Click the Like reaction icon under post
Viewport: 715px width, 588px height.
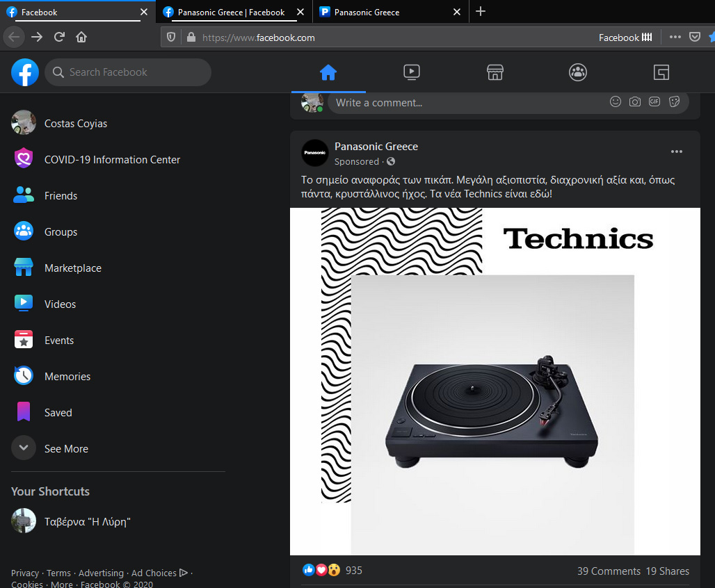pyautogui.click(x=309, y=570)
